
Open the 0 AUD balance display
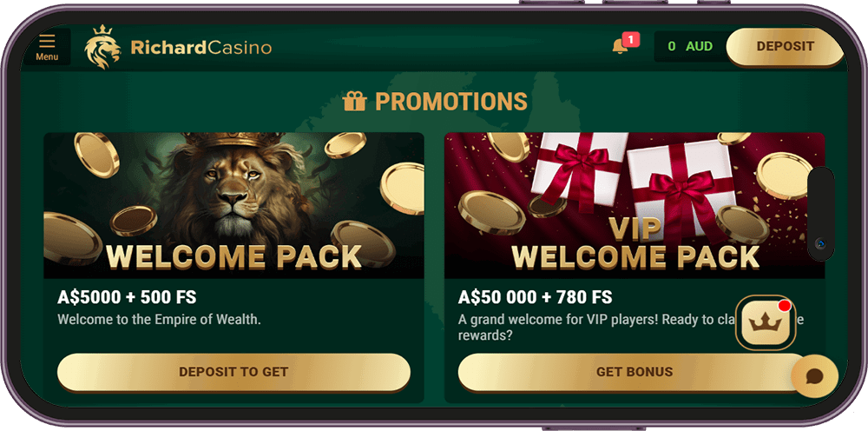690,47
